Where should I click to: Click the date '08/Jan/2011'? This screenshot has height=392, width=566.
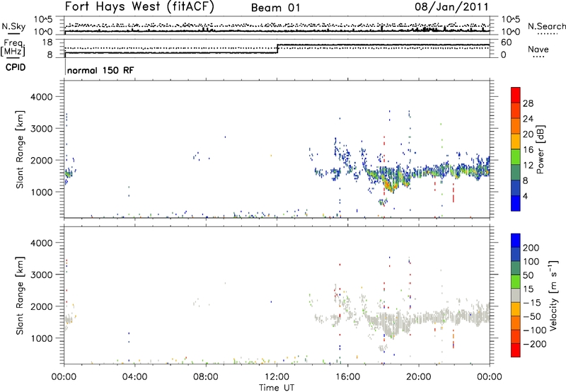coord(451,7)
